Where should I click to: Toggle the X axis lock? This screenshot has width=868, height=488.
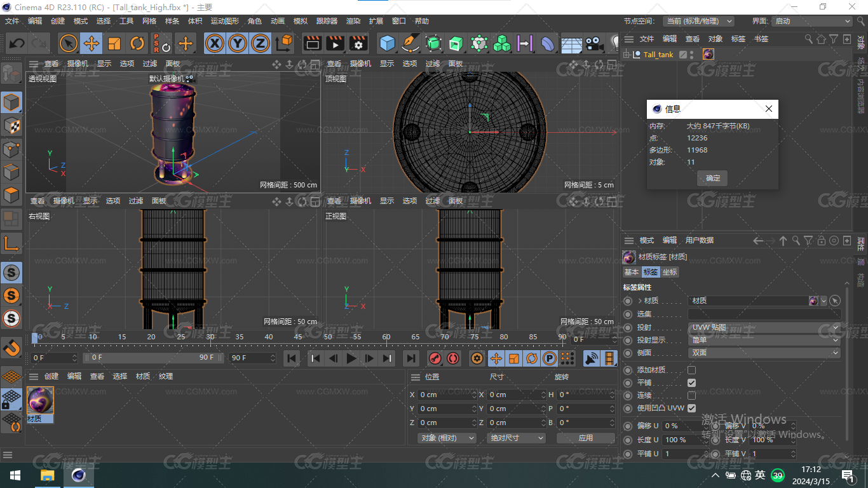coord(215,43)
